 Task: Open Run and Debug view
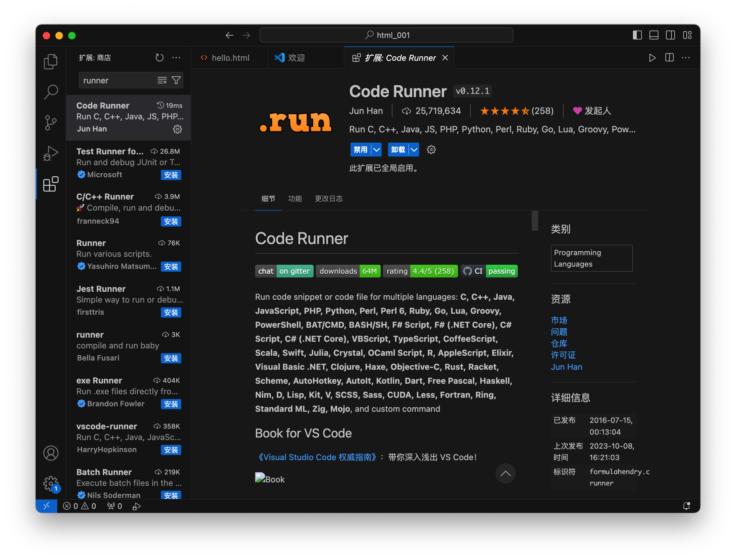point(51,153)
